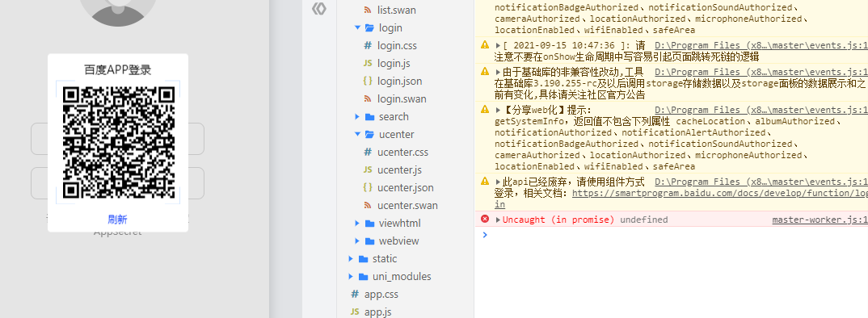Open ucenter.css file
Screen dimensions: 868x318
point(403,152)
